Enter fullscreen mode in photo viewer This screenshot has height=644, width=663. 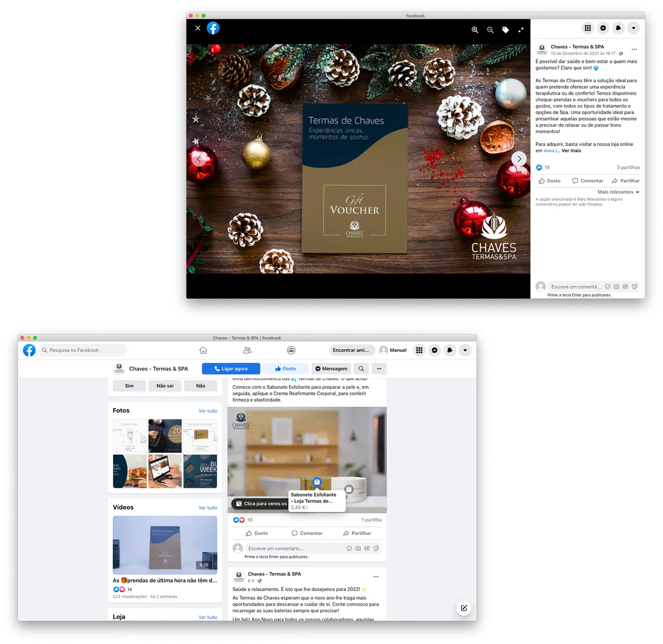[521, 30]
